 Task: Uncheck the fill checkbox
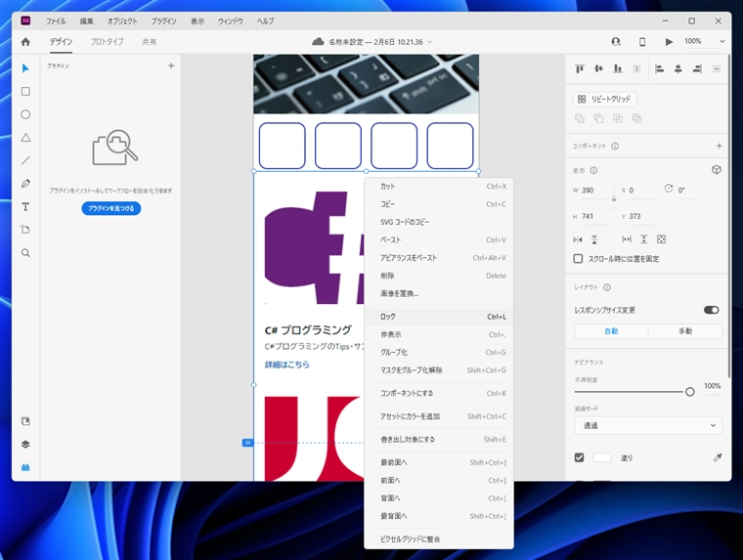coord(579,457)
